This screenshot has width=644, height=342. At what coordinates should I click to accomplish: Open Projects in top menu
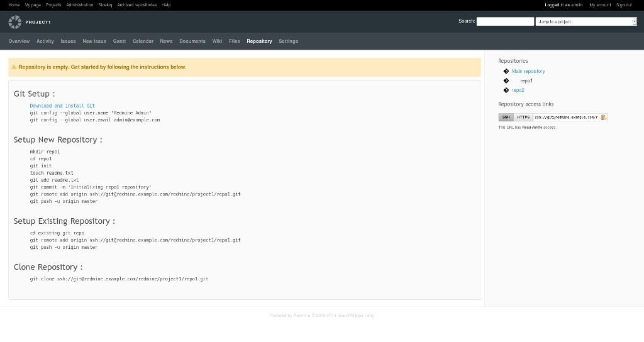[x=53, y=5]
